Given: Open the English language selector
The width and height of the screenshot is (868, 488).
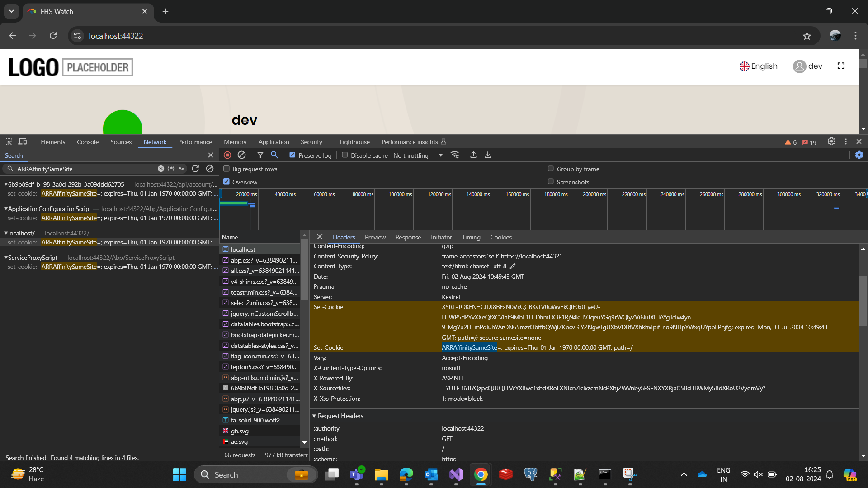Looking at the screenshot, I should (758, 66).
